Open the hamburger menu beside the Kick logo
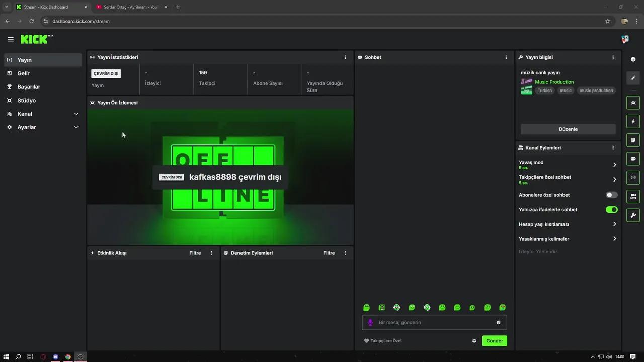Image resolution: width=644 pixels, height=362 pixels. coord(11,39)
